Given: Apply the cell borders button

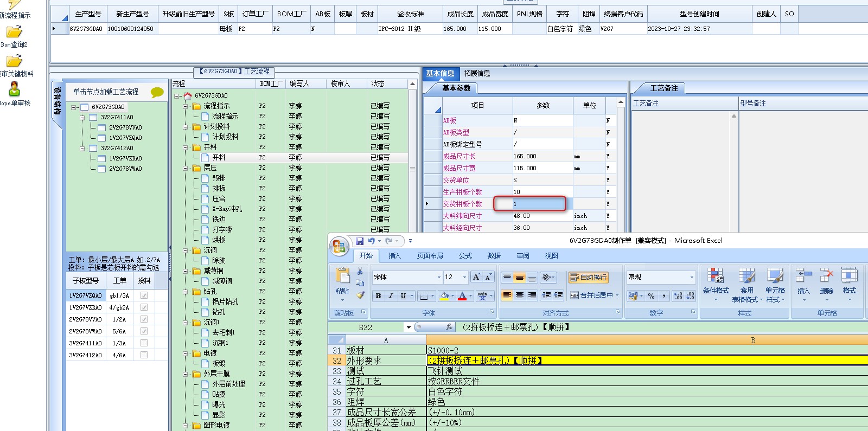Looking at the screenshot, I should [x=424, y=296].
